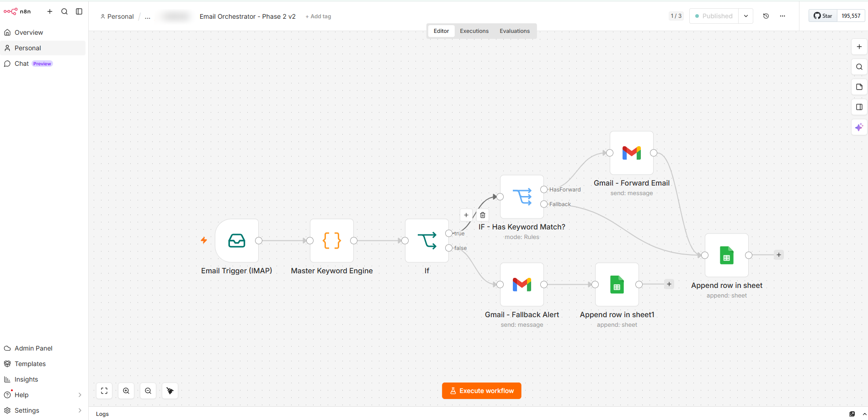Click the 195,557 star count

(x=851, y=16)
